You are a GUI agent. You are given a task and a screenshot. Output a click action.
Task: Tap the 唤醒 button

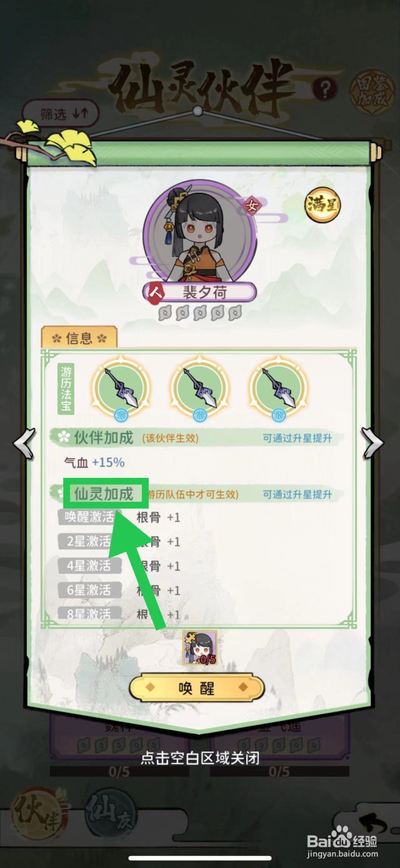pos(197,688)
